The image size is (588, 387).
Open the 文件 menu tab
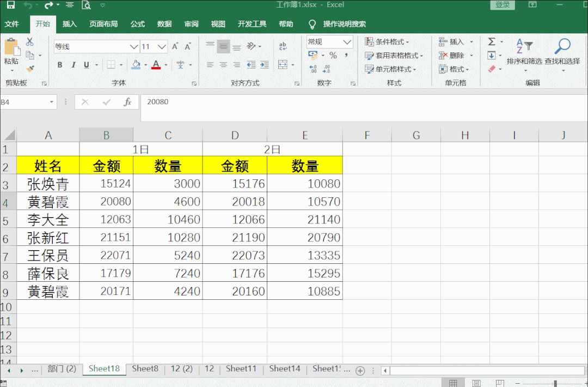tap(11, 24)
